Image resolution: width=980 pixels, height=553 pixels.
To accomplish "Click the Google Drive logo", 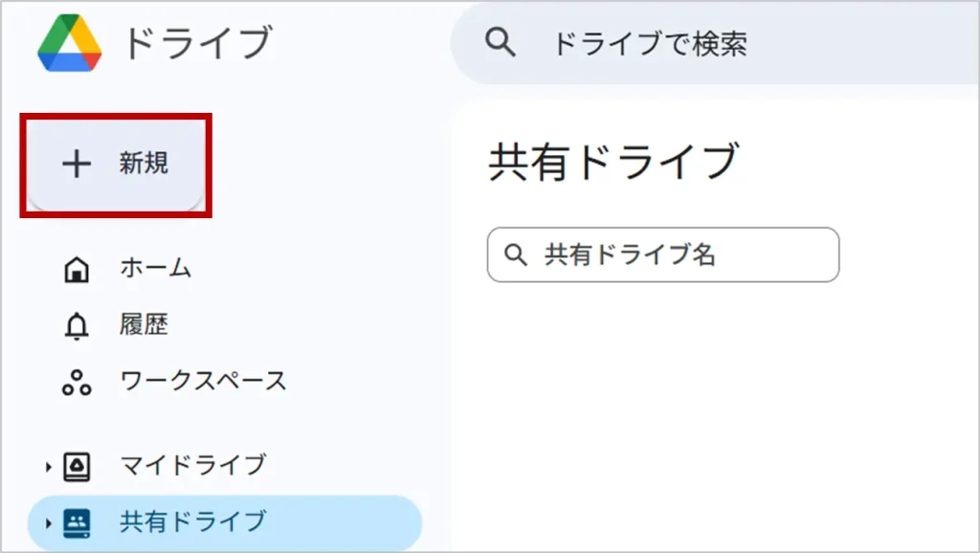I will click(x=70, y=43).
